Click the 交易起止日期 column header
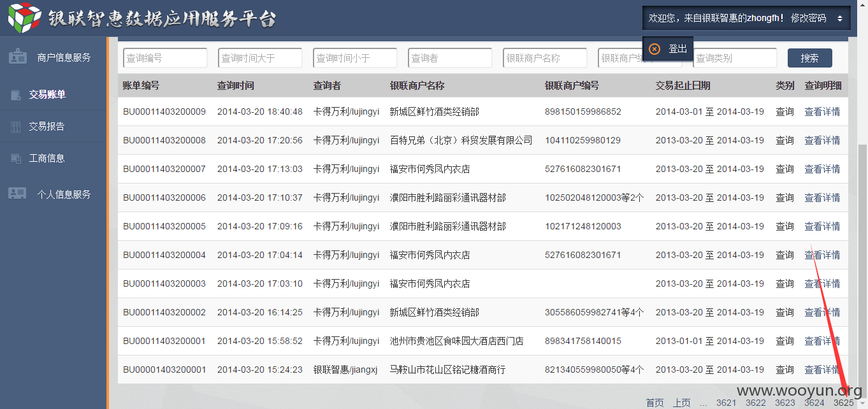Image resolution: width=868 pixels, height=409 pixels. coord(683,85)
